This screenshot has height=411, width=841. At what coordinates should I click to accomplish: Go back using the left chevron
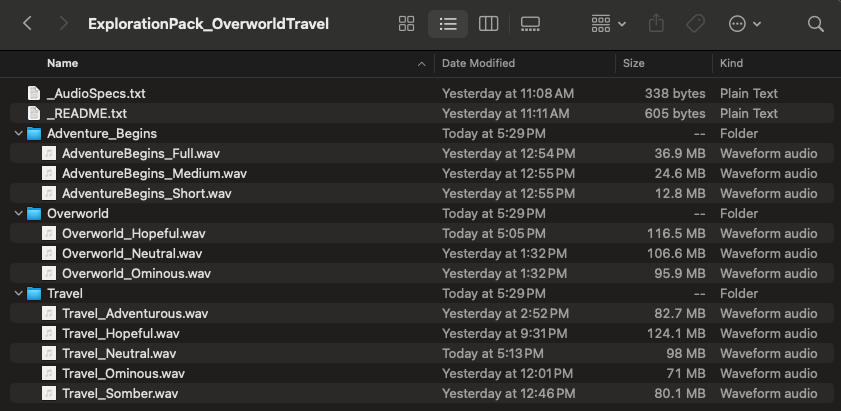point(27,23)
